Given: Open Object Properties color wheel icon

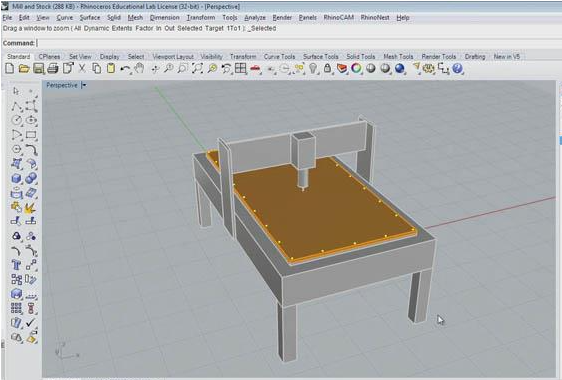Looking at the screenshot, I should point(356,68).
